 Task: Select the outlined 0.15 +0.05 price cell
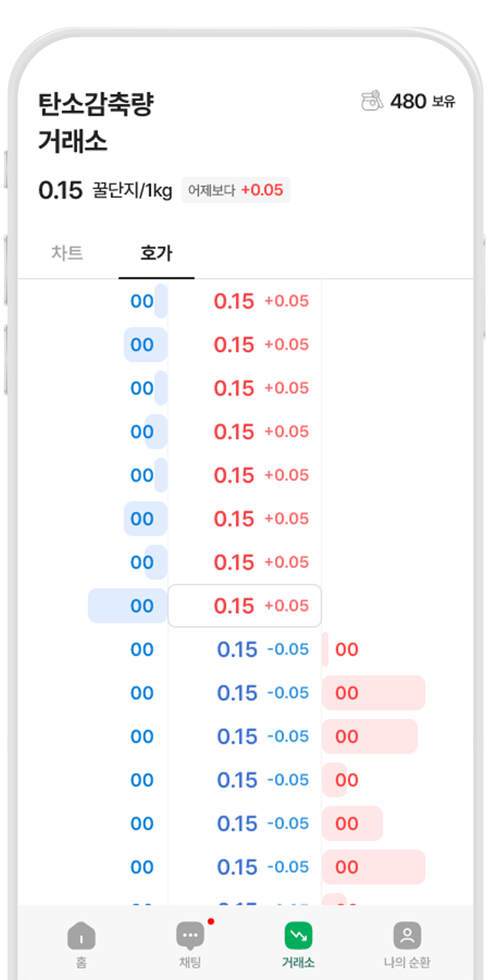pyautogui.click(x=244, y=606)
